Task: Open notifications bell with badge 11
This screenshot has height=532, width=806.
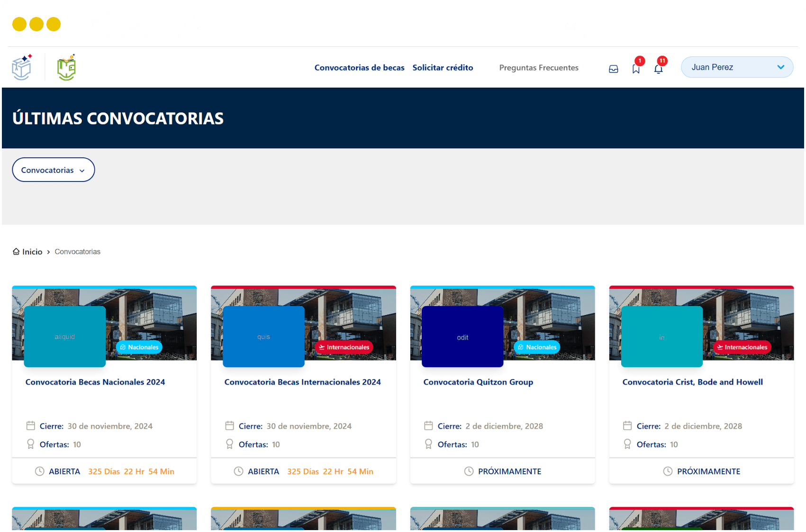Action: tap(658, 69)
